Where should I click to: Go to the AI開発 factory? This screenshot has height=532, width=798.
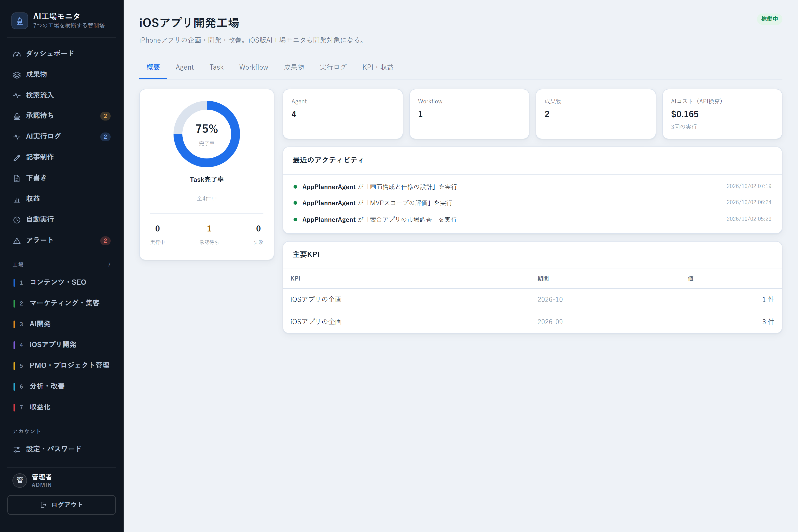(61, 324)
